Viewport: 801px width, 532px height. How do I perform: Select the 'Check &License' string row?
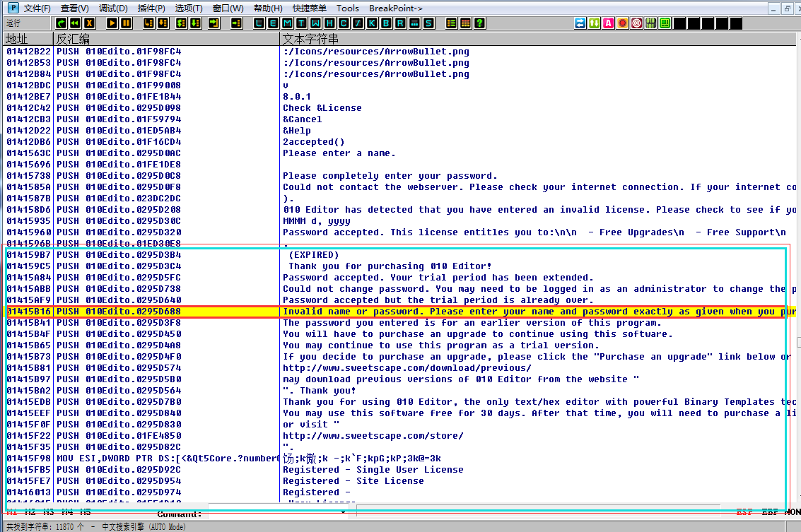pos(400,107)
